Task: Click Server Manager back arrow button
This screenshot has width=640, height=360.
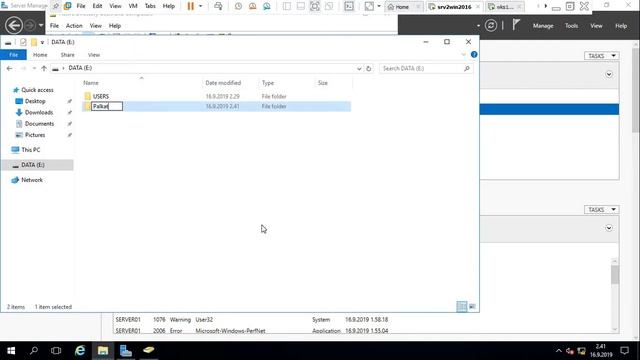Action: click(x=13, y=25)
